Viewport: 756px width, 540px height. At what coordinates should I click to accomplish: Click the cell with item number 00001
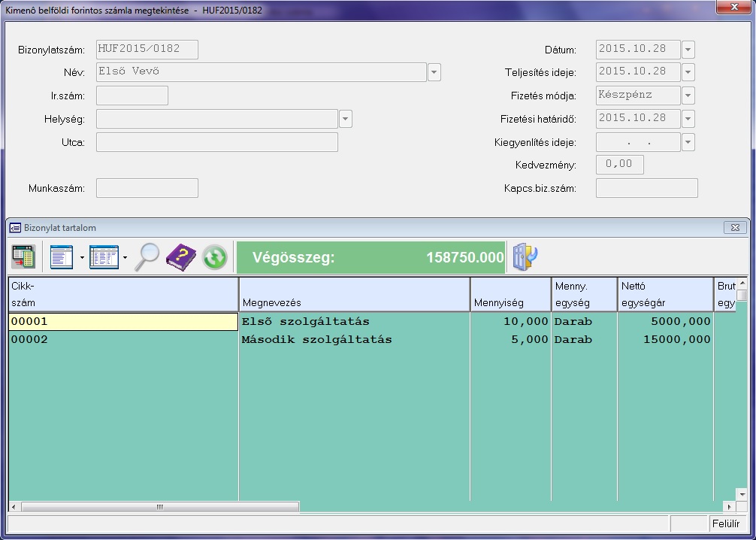[x=122, y=322]
